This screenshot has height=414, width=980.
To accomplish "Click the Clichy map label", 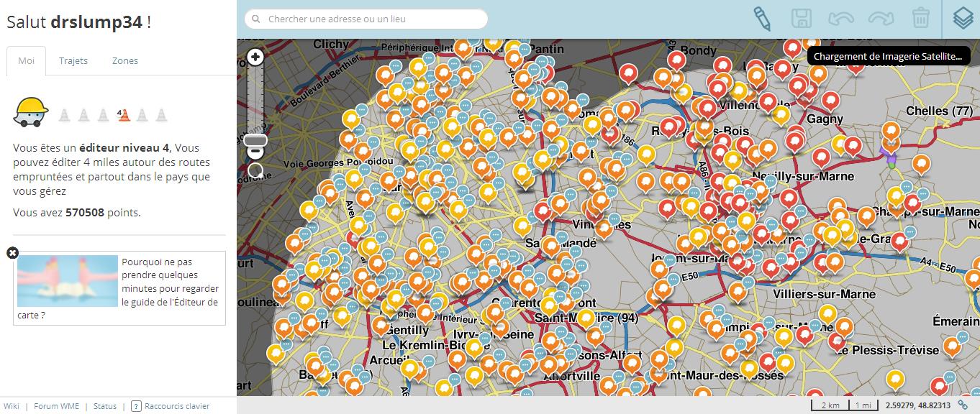I will (x=331, y=45).
